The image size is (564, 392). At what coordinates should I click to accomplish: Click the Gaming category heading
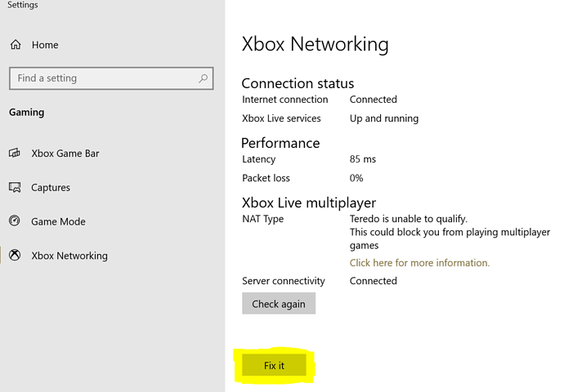click(27, 113)
